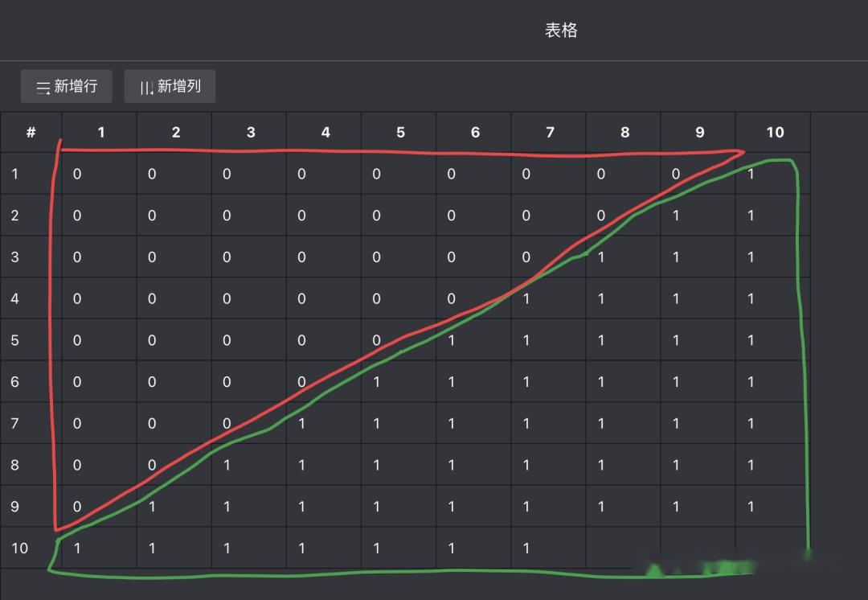Click cell in row 7, column 3
This screenshot has height=600, width=868.
tap(249, 423)
